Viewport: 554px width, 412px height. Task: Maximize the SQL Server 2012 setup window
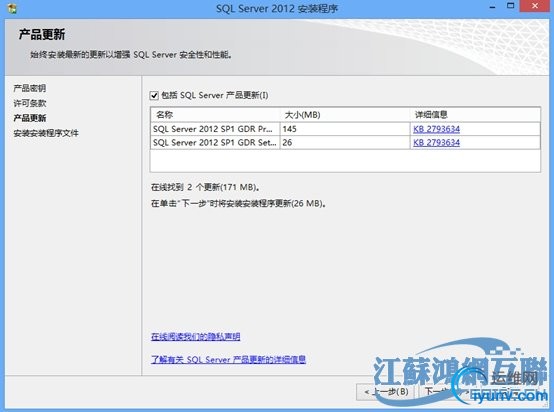point(511,6)
